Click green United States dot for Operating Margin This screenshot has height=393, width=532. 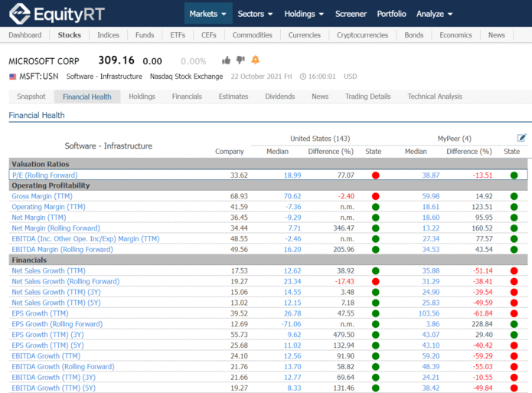coord(375,207)
